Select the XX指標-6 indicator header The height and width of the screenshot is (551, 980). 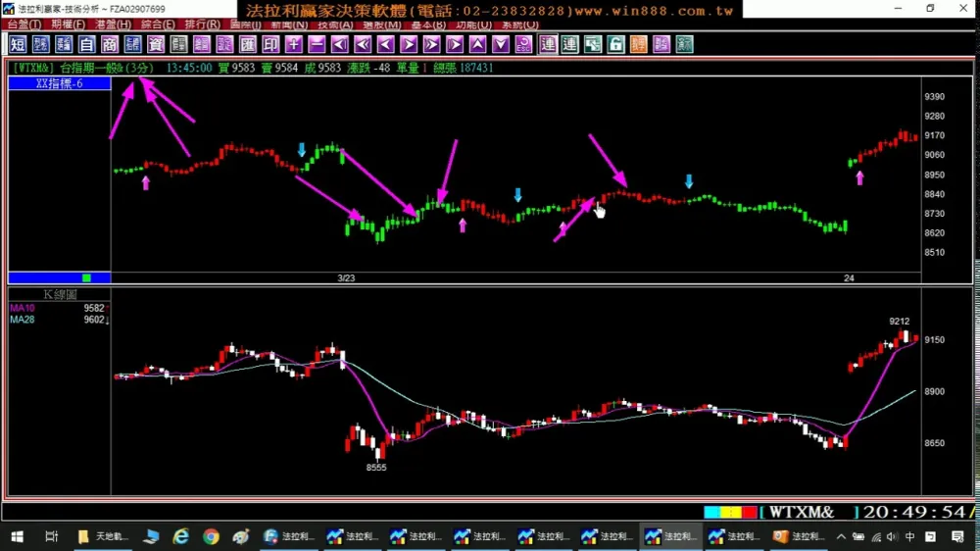(60, 83)
